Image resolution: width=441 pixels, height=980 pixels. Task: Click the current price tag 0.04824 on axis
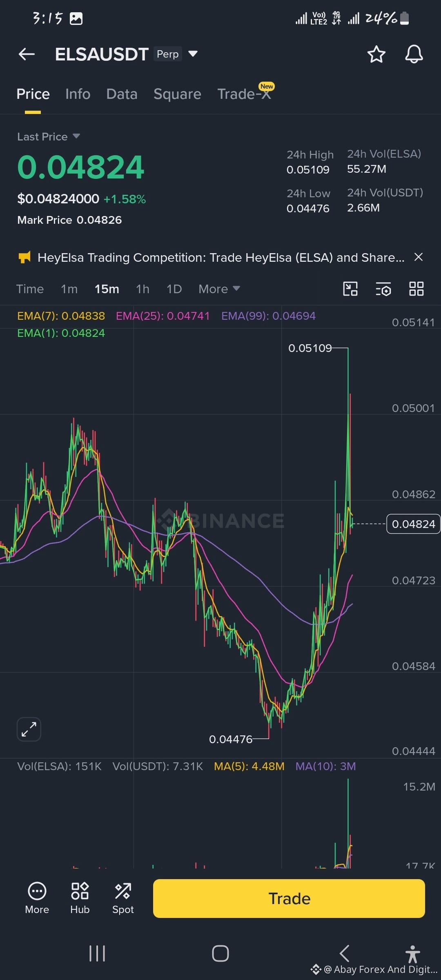413,524
